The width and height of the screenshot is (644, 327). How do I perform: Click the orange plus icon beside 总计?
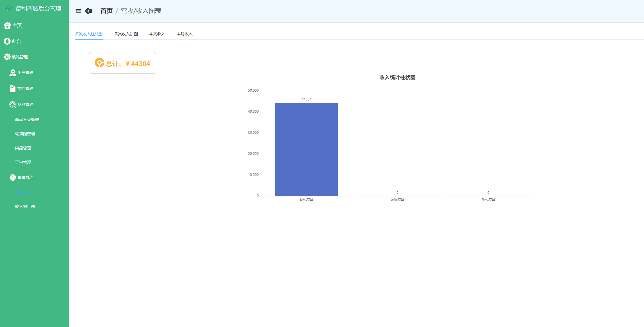coord(100,63)
